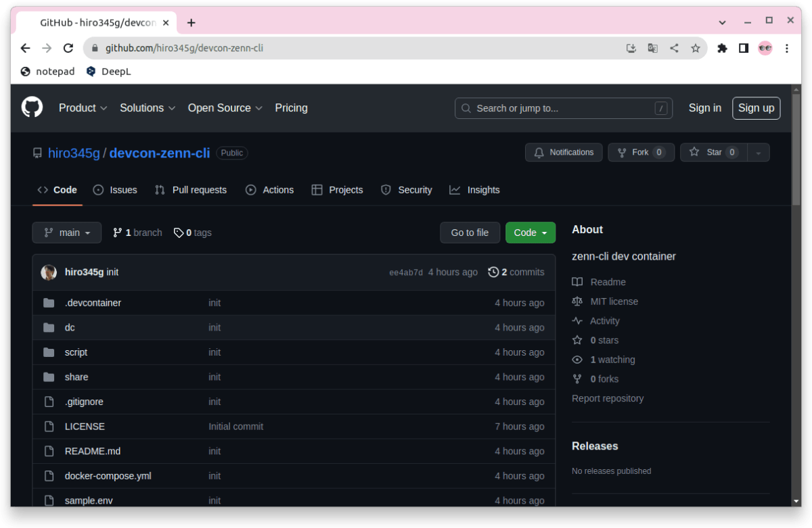Screen dimensions: 812x528
Task: Open the hiro345g owner link
Action: [74, 153]
